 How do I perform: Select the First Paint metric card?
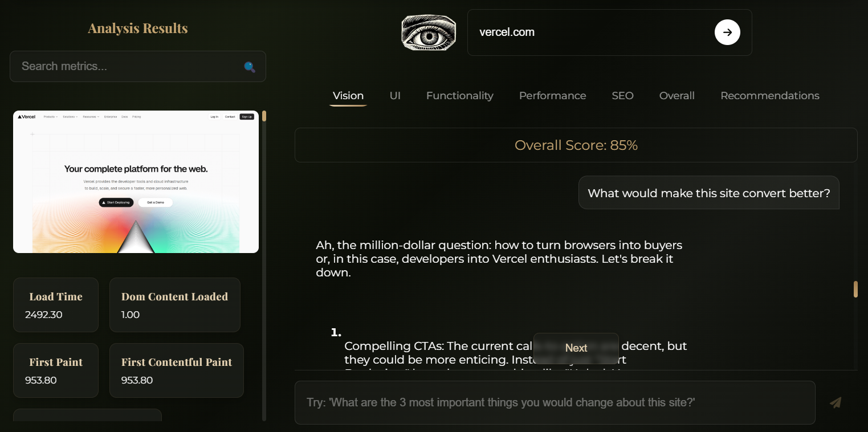pos(56,370)
